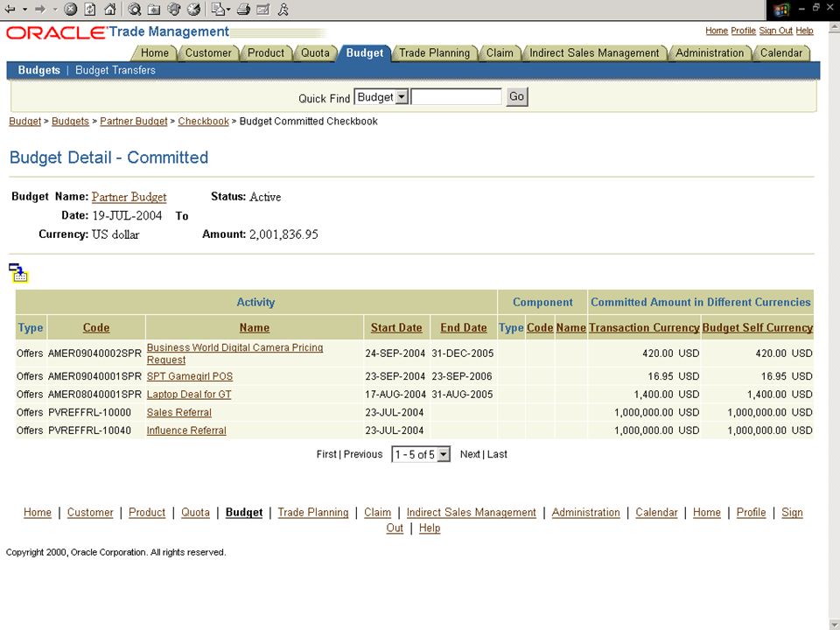Select the Budgets subtab
Viewport: 840px width, 630px height.
(39, 70)
